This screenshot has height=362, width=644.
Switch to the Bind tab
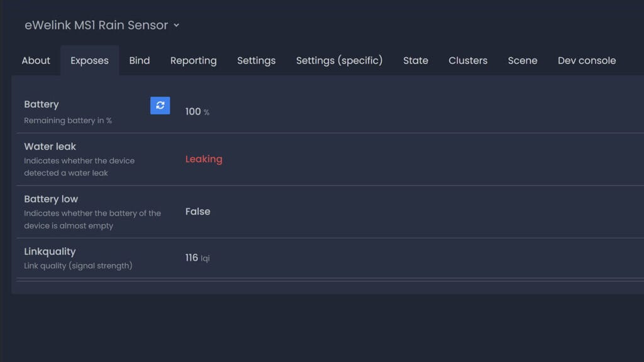(x=140, y=60)
